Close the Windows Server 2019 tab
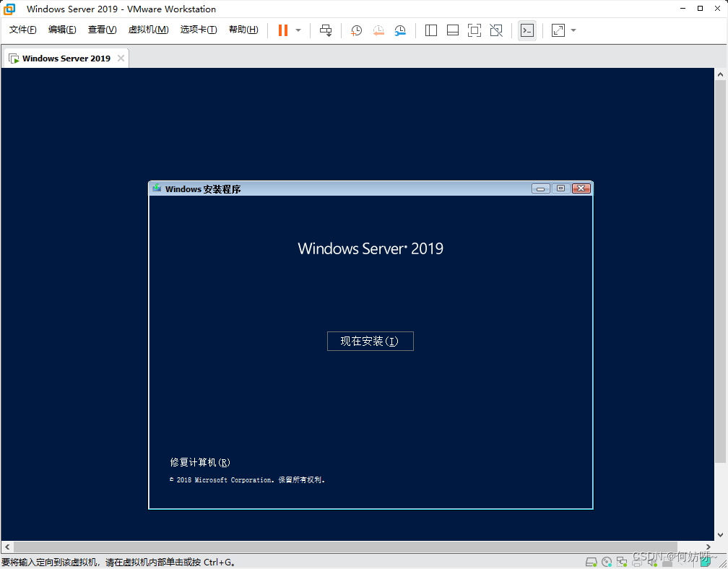Screen dimensions: 728x569 pyautogui.click(x=121, y=58)
